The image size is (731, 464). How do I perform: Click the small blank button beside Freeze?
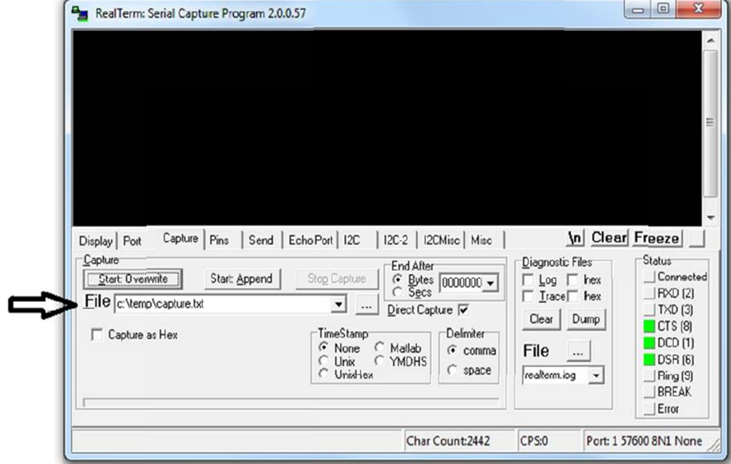pos(696,238)
